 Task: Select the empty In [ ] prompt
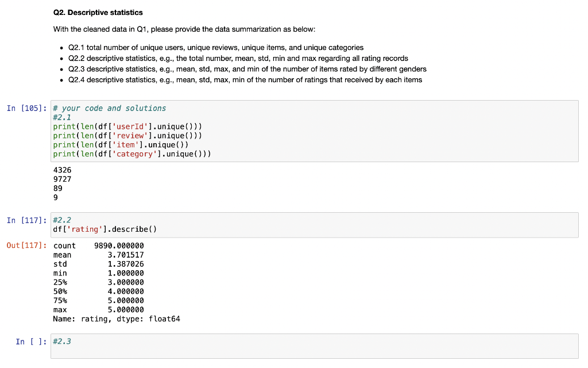click(x=31, y=342)
